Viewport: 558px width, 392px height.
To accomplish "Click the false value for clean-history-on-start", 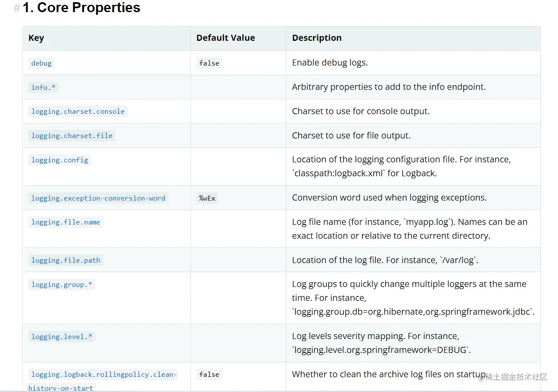I will (x=209, y=375).
